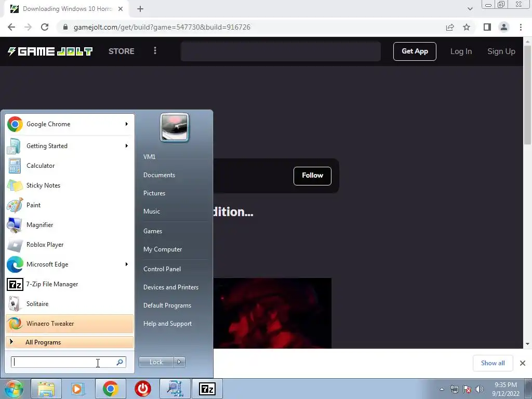Open VM1 user folder
The image size is (532, 399).
pos(149,157)
